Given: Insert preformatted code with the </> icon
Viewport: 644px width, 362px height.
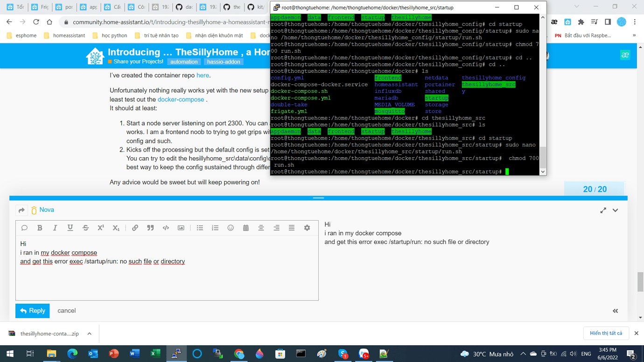Looking at the screenshot, I should point(165,228).
